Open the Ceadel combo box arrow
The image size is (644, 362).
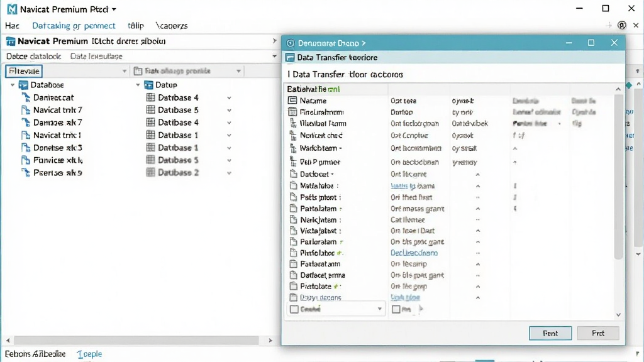click(x=379, y=309)
